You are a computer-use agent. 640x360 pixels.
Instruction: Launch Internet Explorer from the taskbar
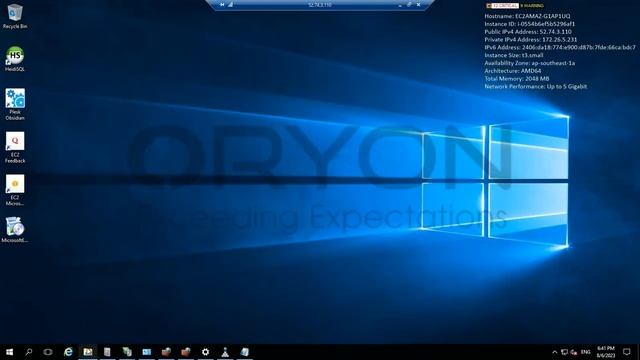pyautogui.click(x=68, y=352)
